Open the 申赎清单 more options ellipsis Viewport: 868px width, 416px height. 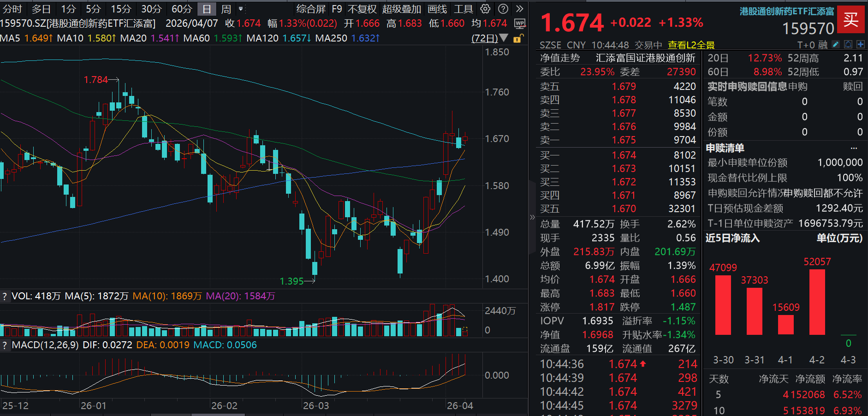854,148
